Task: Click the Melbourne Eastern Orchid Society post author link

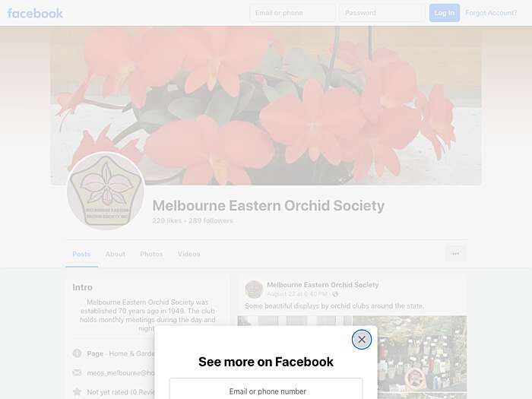Action: 323,285
